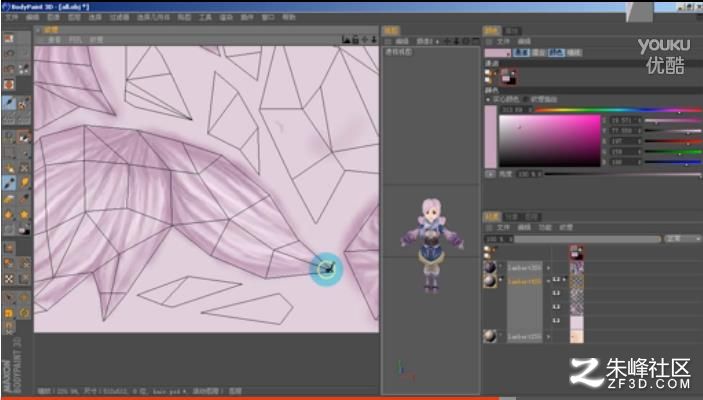The image size is (703, 400).
Task: Open the color swatch dropdown in color panel
Action: [498, 53]
